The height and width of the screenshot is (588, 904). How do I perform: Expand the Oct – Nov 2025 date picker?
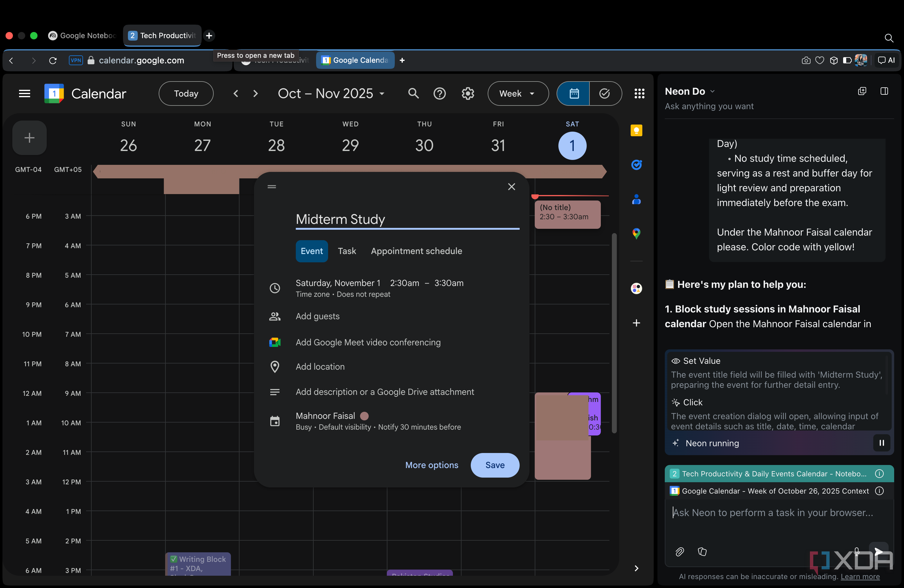(331, 93)
